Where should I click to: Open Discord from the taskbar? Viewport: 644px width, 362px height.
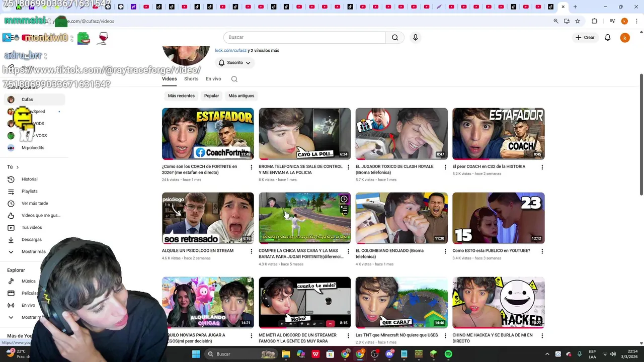(389, 354)
